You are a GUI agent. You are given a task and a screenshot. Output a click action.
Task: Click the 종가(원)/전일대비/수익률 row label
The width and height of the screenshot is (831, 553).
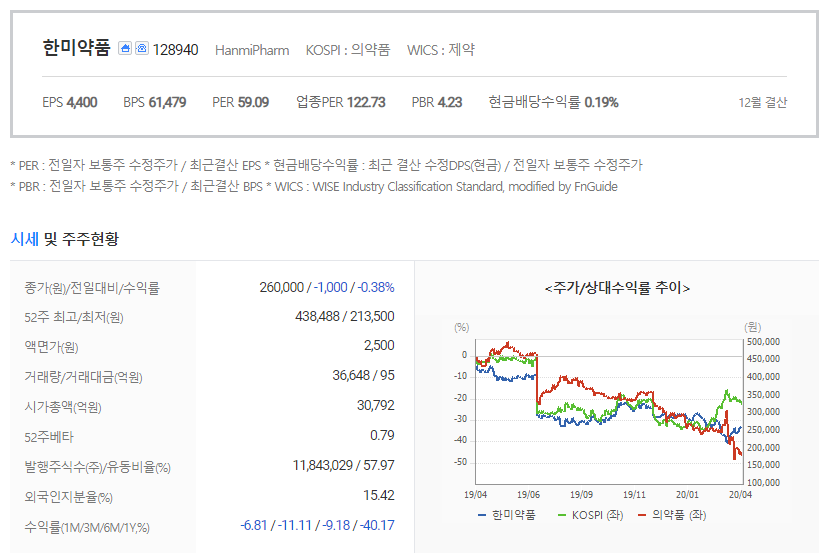click(92, 288)
